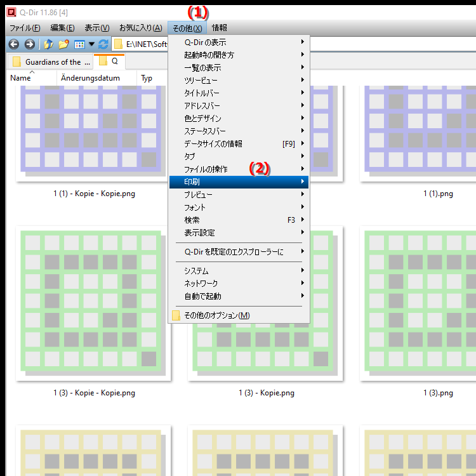
Task: Sort by the Typ column header
Action: pyautogui.click(x=152, y=78)
